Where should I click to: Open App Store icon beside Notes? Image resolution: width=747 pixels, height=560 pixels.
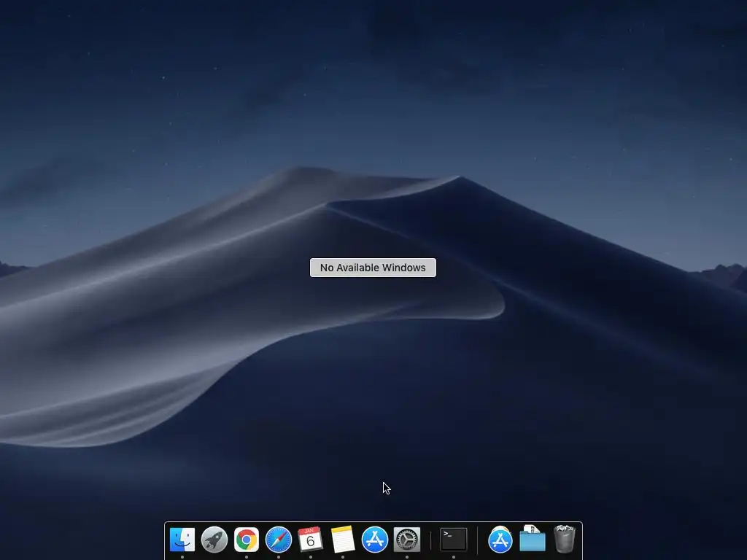pyautogui.click(x=374, y=540)
